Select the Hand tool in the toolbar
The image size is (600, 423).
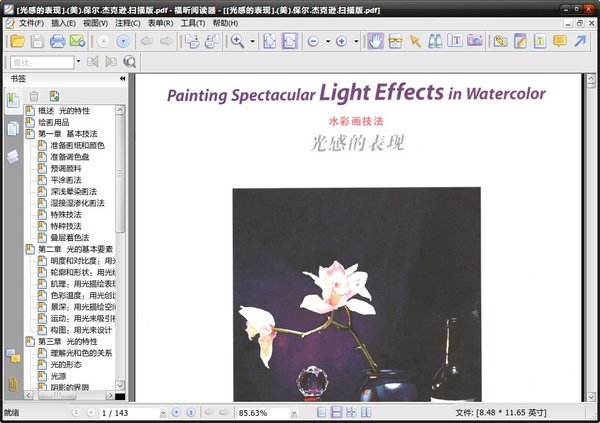tap(375, 41)
